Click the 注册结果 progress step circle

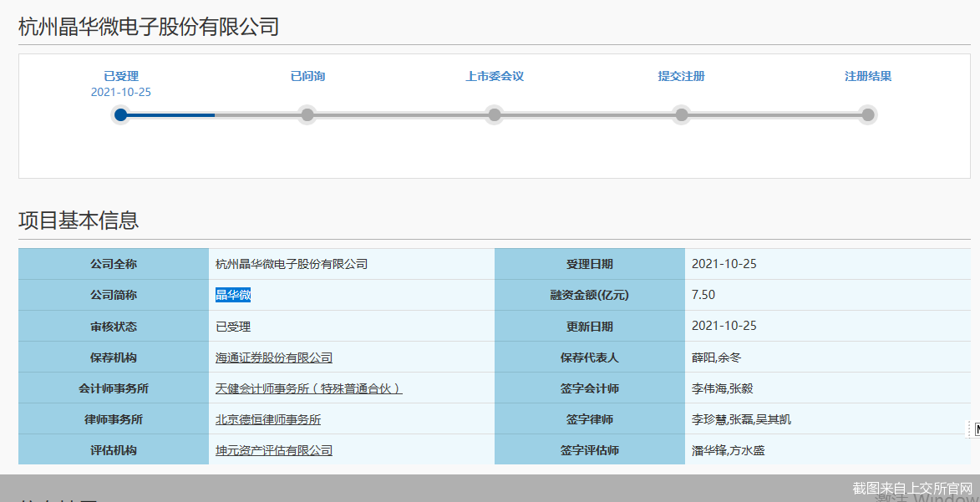[867, 115]
